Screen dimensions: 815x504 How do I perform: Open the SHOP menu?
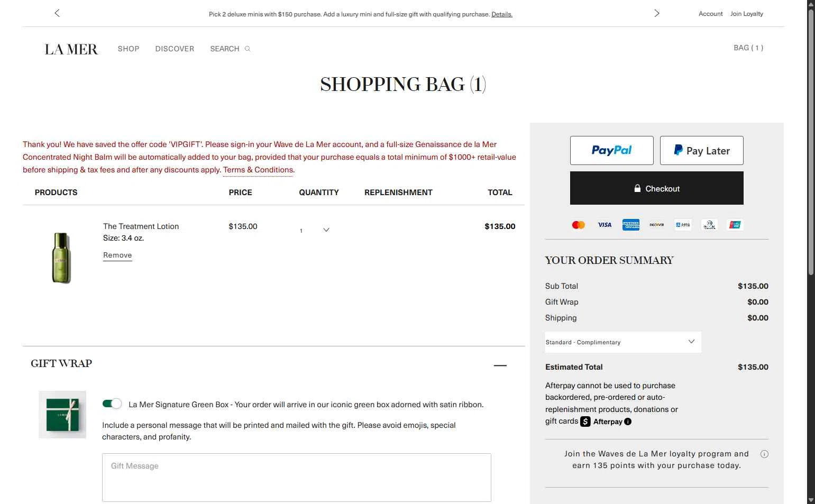pos(129,49)
